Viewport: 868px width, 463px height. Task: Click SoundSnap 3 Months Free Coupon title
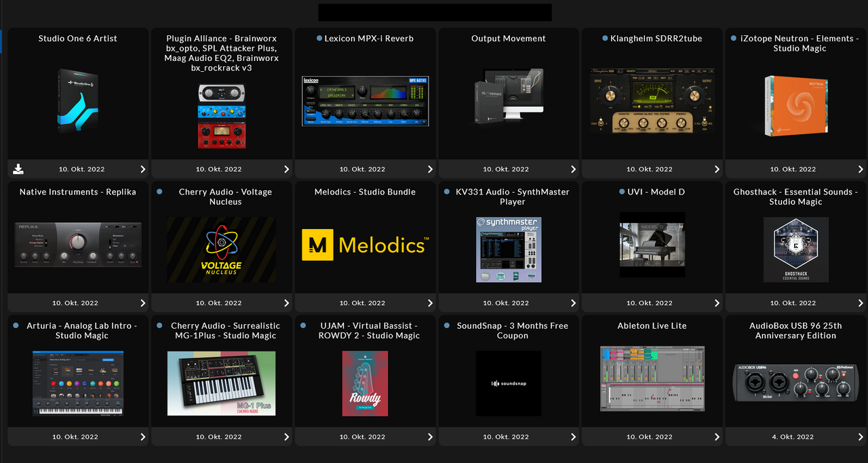513,331
